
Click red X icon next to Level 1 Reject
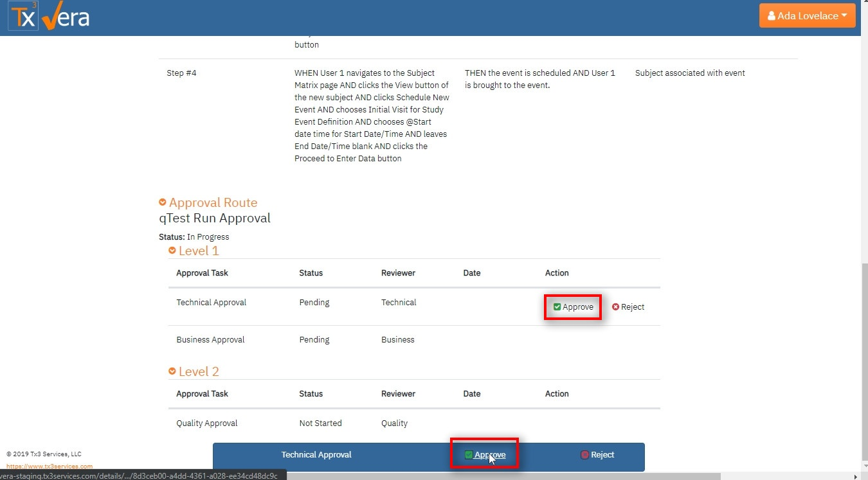pyautogui.click(x=615, y=307)
